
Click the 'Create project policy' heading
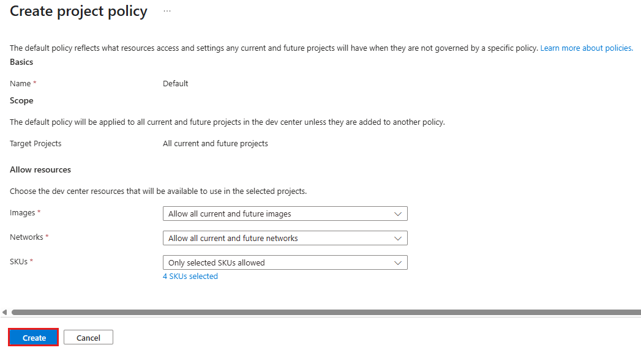click(x=78, y=11)
